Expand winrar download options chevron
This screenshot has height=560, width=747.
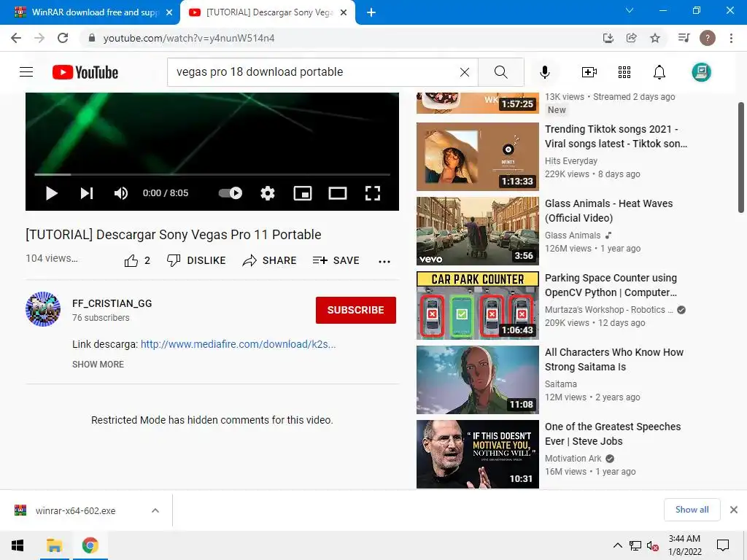tap(155, 510)
